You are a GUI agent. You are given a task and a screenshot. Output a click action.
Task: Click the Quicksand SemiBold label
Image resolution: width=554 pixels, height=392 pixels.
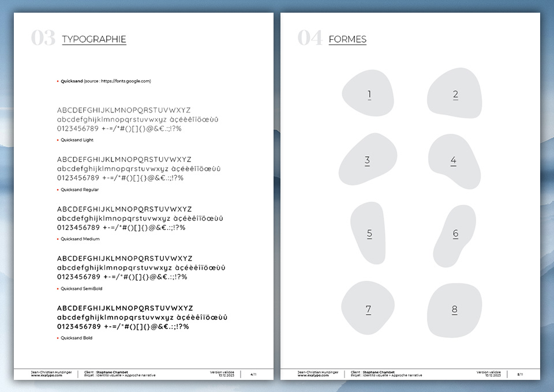pos(81,289)
